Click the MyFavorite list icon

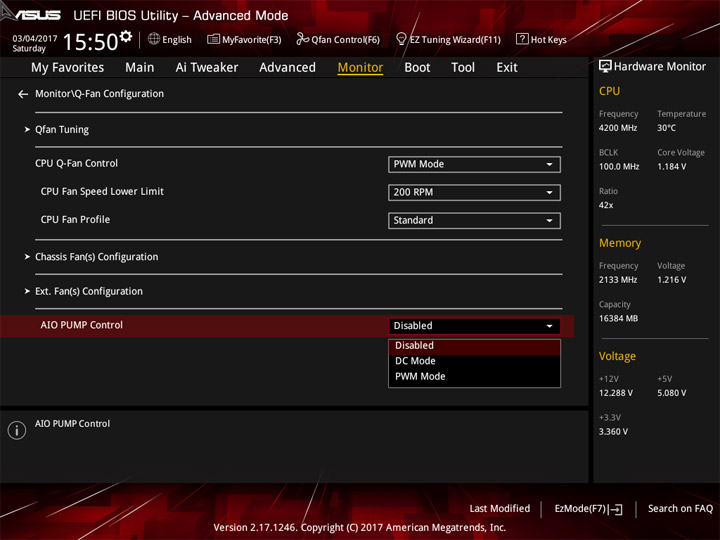point(213,39)
